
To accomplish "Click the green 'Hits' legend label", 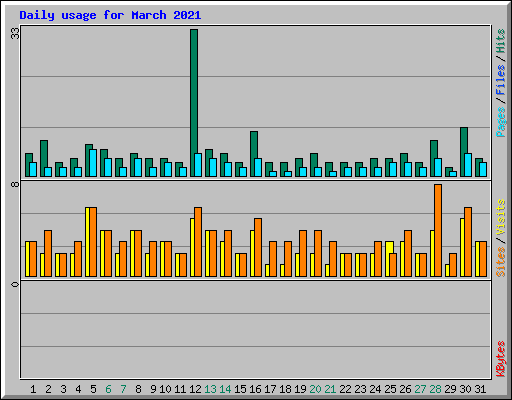I will (500, 41).
